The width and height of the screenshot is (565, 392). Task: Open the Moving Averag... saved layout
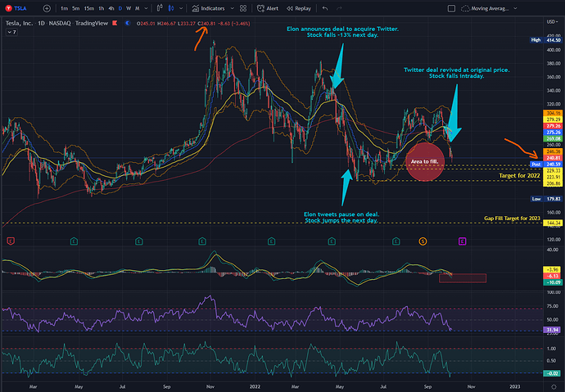tap(486, 8)
